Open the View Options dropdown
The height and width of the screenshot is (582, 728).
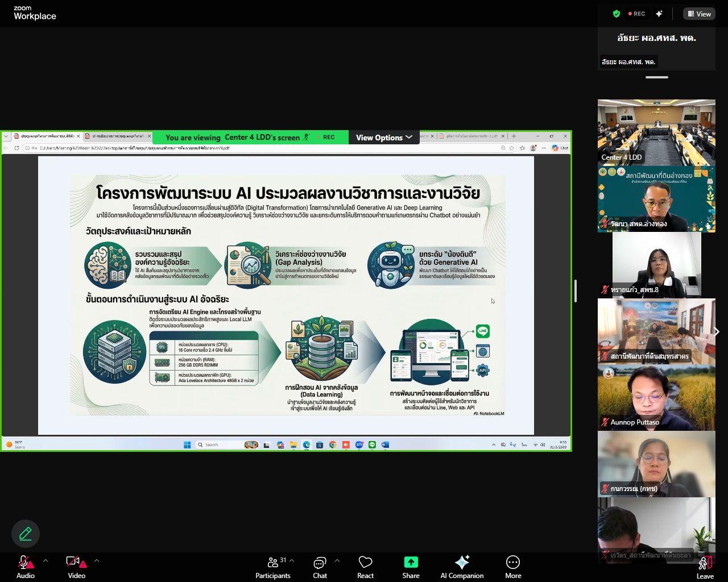[x=384, y=137]
